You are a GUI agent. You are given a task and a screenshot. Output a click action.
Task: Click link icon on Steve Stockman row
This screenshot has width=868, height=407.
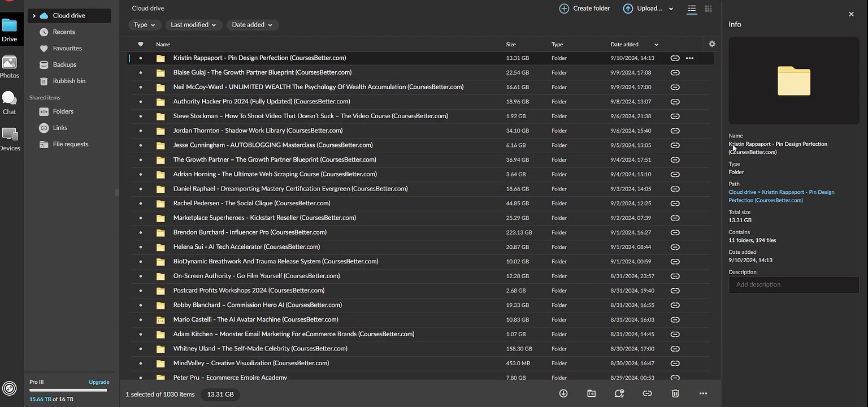coord(675,116)
